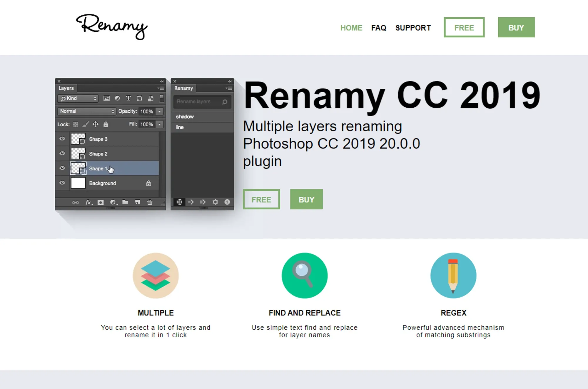Collapse the Renamy panel double arrow
Screen dimensions: 588x389
230,81
